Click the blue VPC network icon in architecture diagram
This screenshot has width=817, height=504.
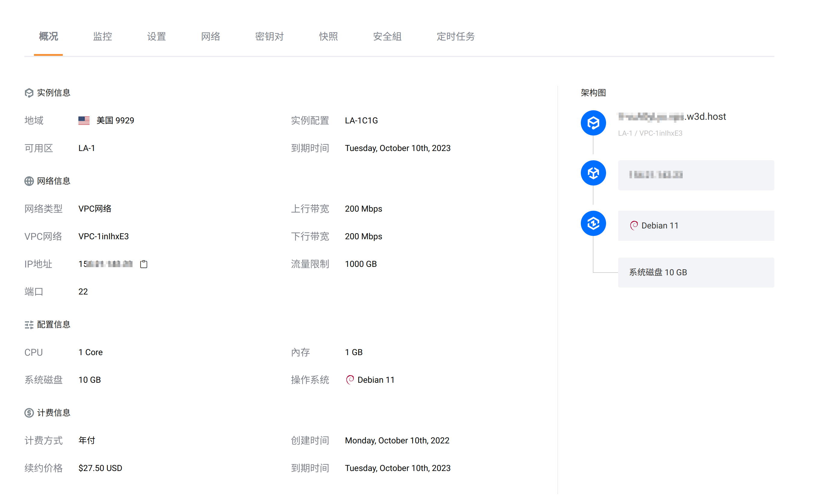click(x=593, y=173)
